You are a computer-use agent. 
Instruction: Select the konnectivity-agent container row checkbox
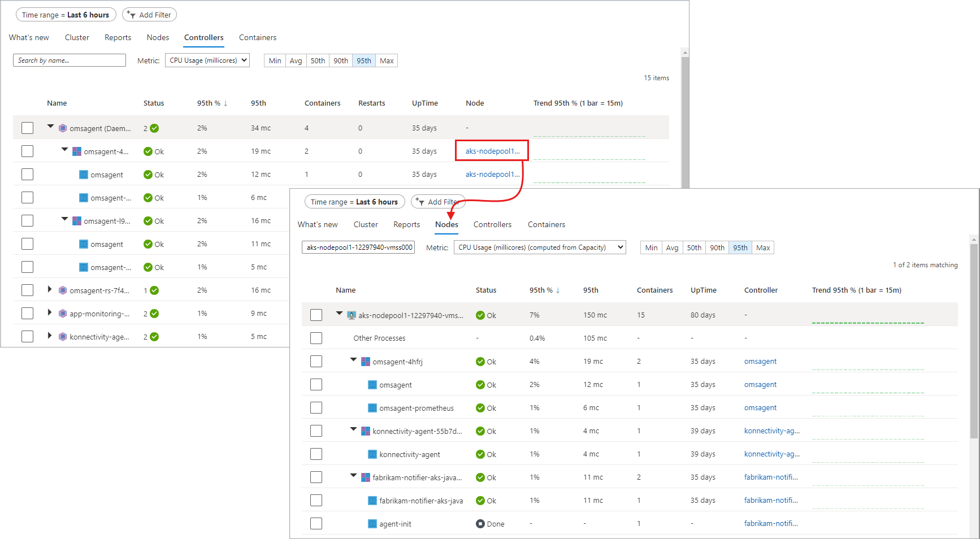(316, 454)
